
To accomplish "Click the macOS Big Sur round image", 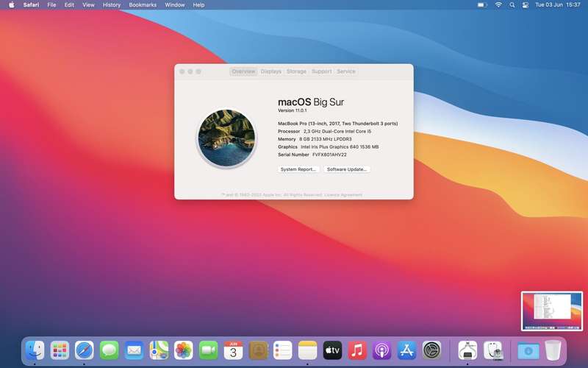I will [226, 138].
